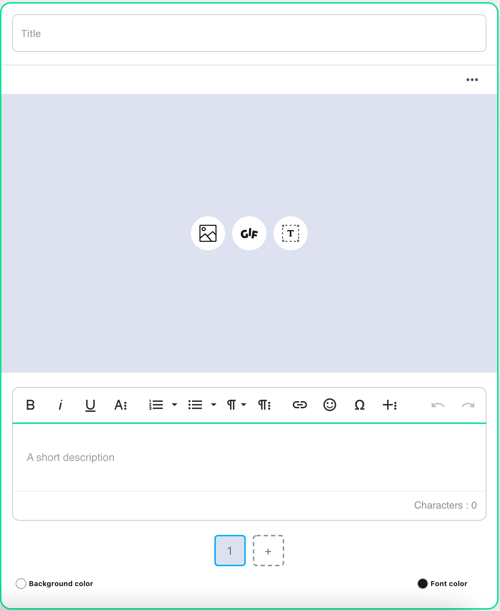
Task: Insert a special character with the Omega icon
Action: (x=359, y=405)
